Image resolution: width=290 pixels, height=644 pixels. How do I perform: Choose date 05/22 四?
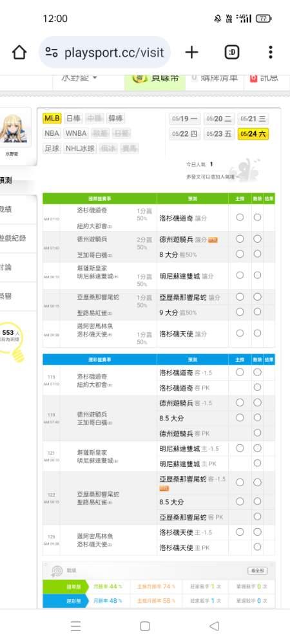click(185, 134)
